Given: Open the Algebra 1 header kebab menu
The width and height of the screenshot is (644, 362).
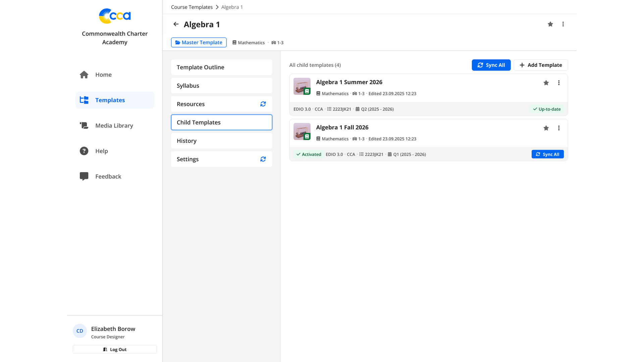Looking at the screenshot, I should point(563,24).
